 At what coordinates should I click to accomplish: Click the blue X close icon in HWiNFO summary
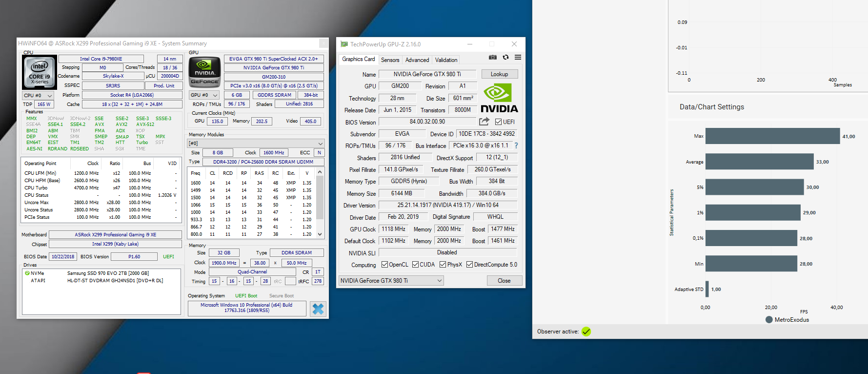tap(318, 309)
